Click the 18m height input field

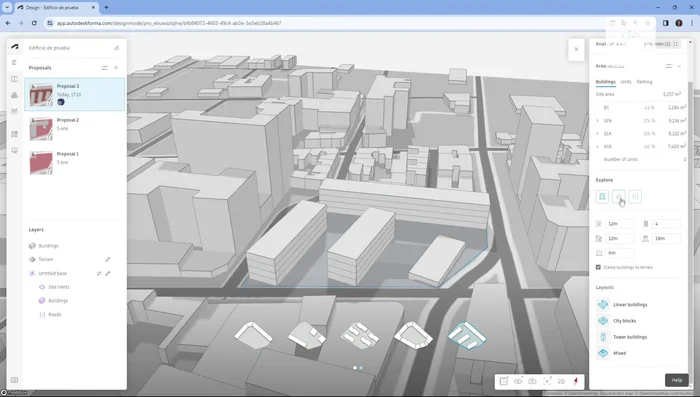(667, 238)
